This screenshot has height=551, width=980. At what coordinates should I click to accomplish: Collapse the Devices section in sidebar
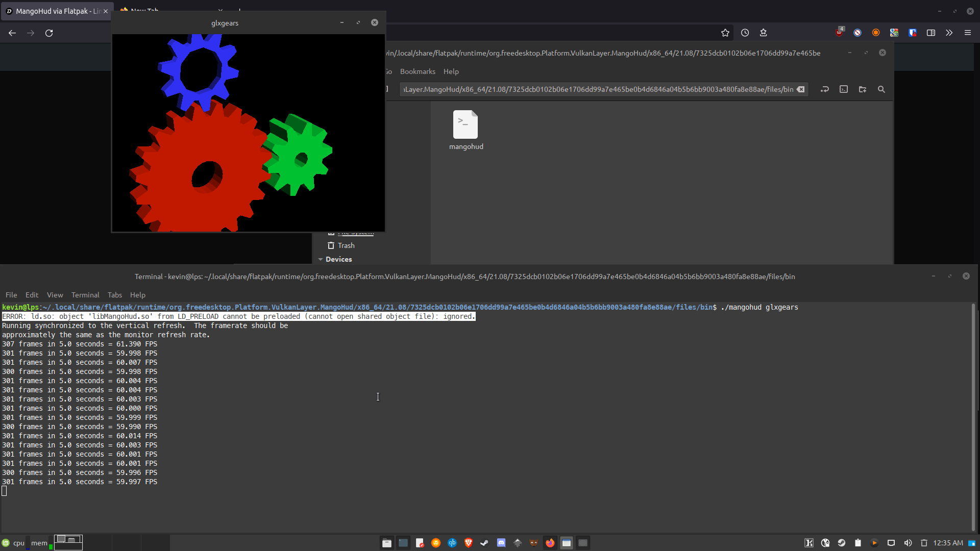[x=321, y=259]
